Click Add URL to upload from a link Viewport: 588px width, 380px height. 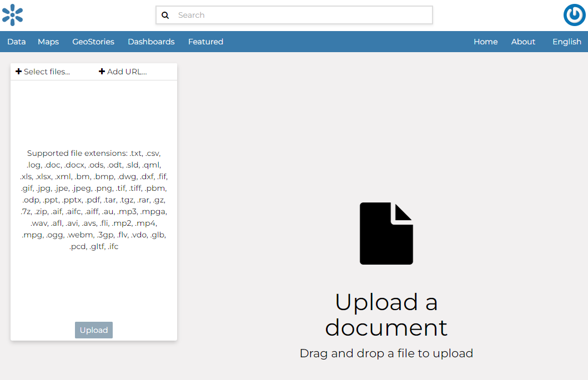126,71
